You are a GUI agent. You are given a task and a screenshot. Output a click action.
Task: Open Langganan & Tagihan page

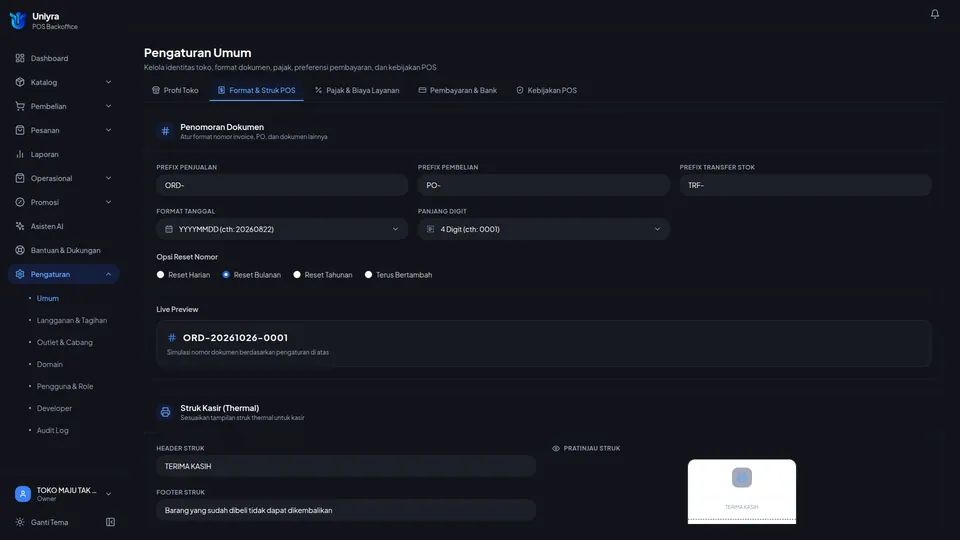coord(72,320)
